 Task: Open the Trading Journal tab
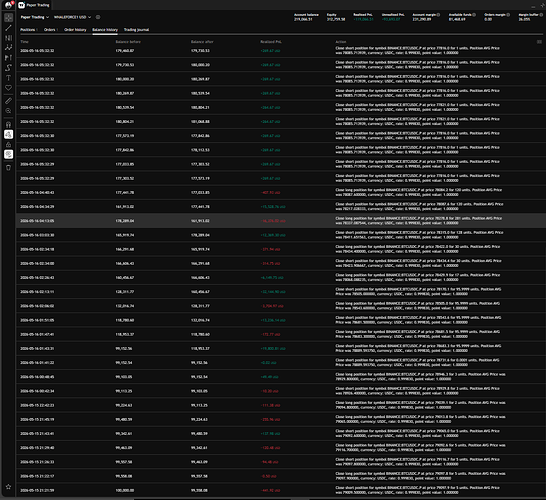click(136, 30)
